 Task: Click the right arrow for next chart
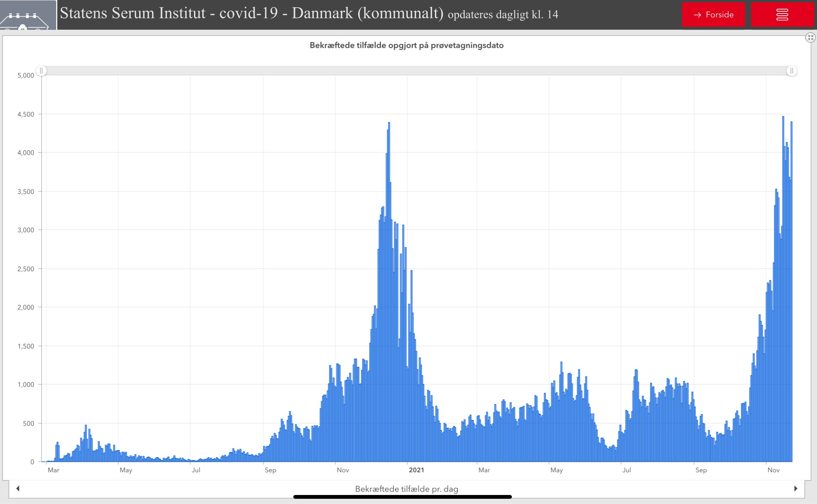click(796, 488)
